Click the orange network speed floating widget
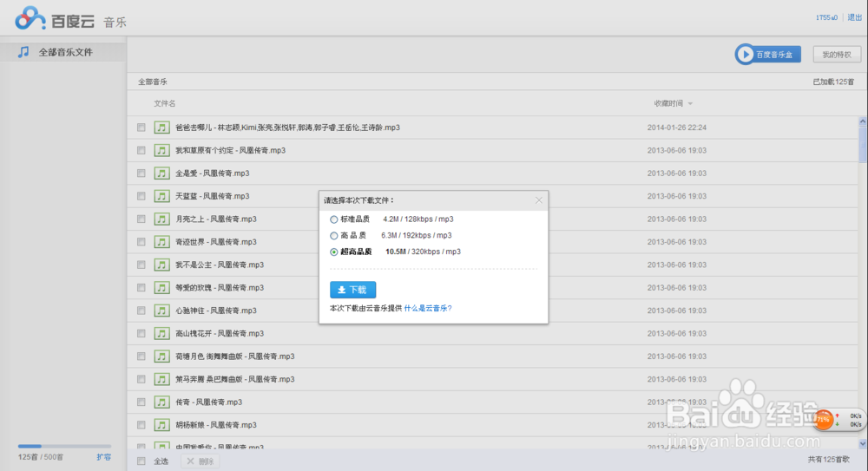This screenshot has width=868, height=471. pyautogui.click(x=838, y=420)
